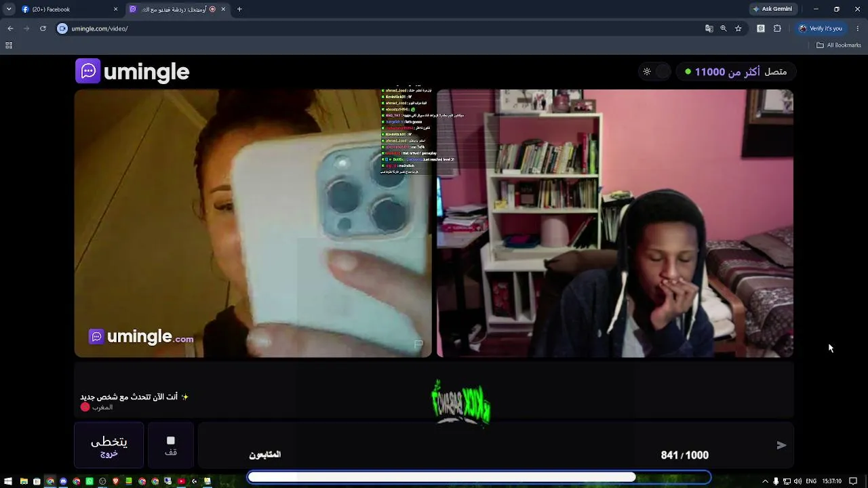Open network settings tray icon

coord(787,481)
